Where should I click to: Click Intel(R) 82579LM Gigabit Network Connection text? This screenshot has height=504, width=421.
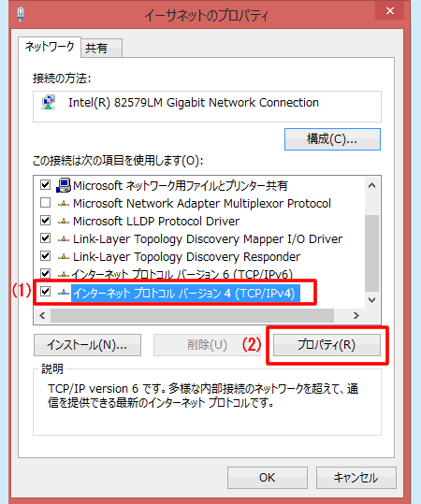coord(194,103)
